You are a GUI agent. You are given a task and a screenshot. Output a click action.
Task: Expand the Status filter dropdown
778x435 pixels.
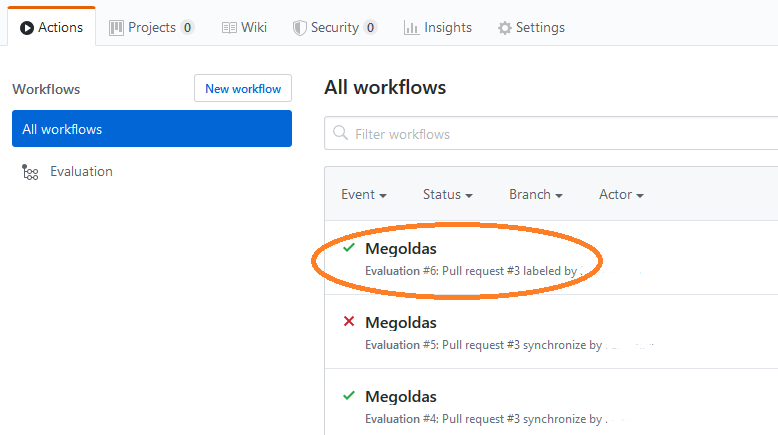[447, 195]
